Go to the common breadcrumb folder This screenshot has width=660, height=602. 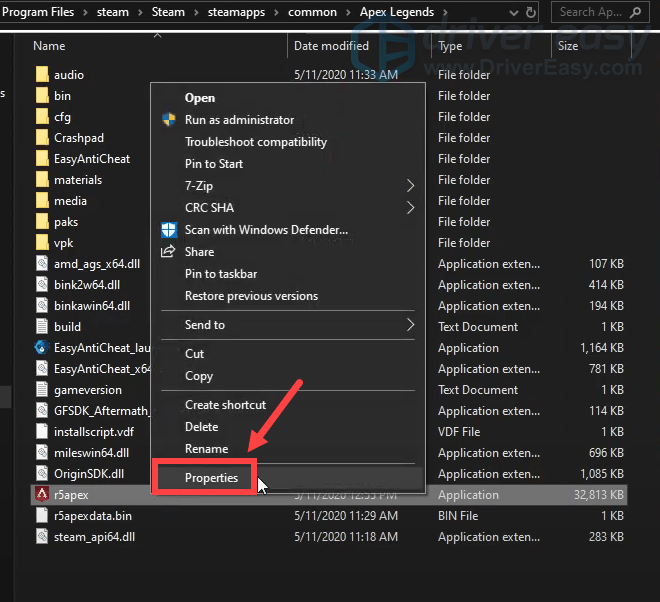coord(312,12)
